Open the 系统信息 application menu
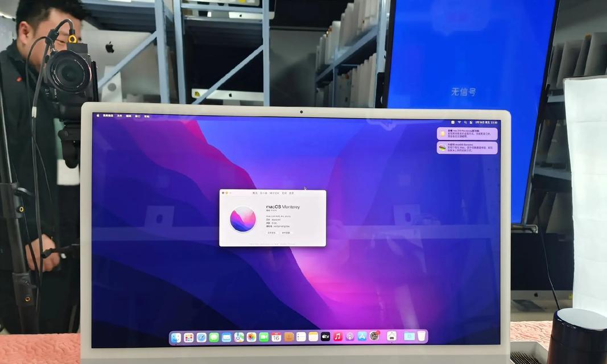The width and height of the screenshot is (607, 364). 108,115
